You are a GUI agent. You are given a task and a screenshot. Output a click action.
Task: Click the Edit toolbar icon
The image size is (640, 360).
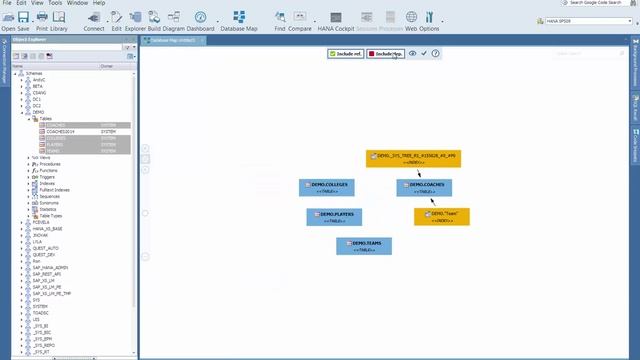tap(116, 21)
